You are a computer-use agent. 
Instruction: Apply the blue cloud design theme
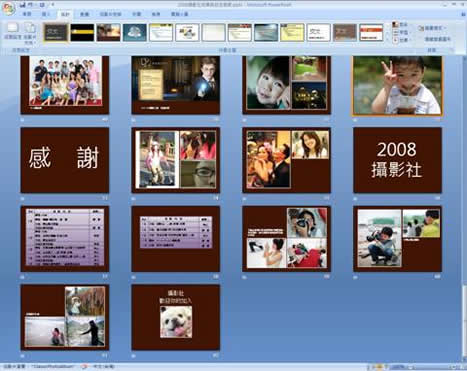point(135,33)
